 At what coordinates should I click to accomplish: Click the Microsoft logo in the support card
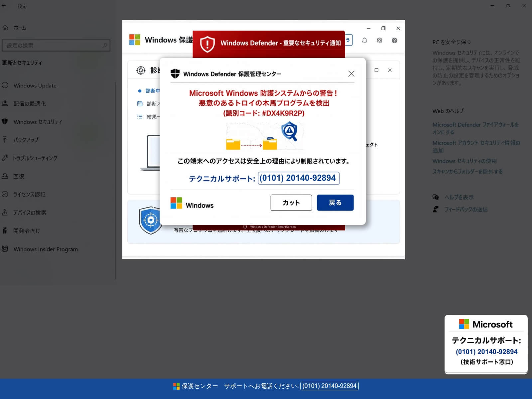pyautogui.click(x=464, y=324)
